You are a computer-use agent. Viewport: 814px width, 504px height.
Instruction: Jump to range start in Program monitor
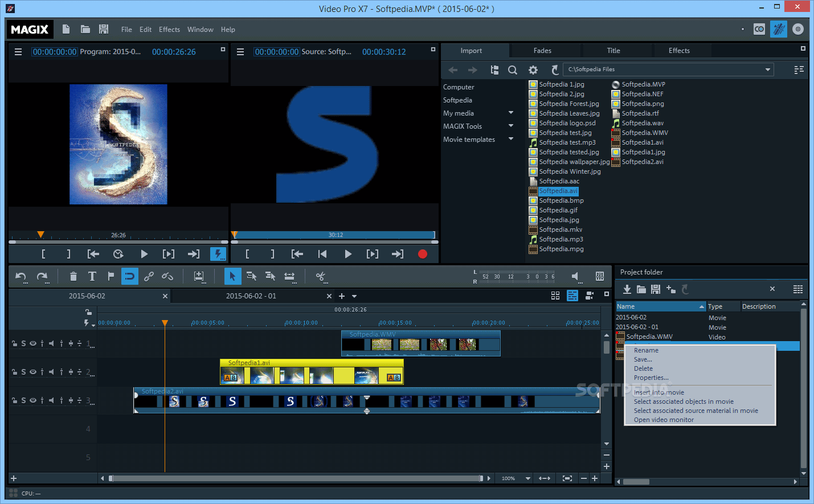[93, 254]
